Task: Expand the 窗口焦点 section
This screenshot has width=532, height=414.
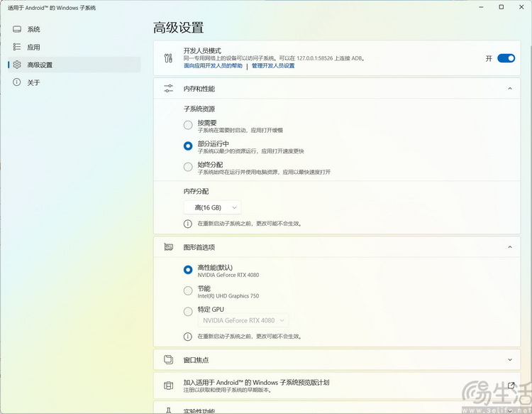Action: [x=509, y=359]
